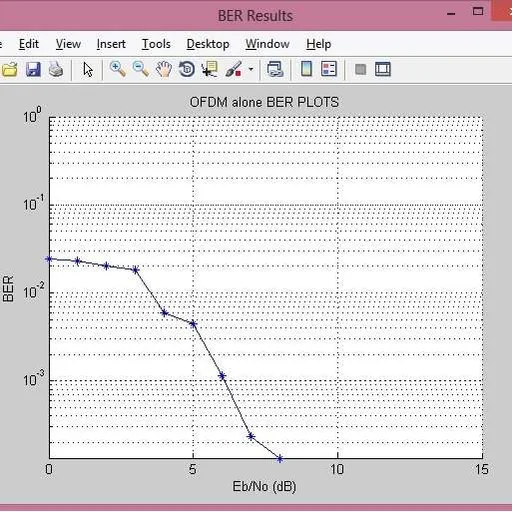Click the data marker at Eb/No 5

(193, 324)
